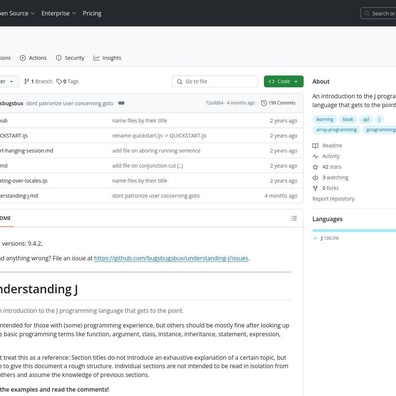This screenshot has width=396, height=396.
Task: Click the J language color dot
Action: click(315, 238)
